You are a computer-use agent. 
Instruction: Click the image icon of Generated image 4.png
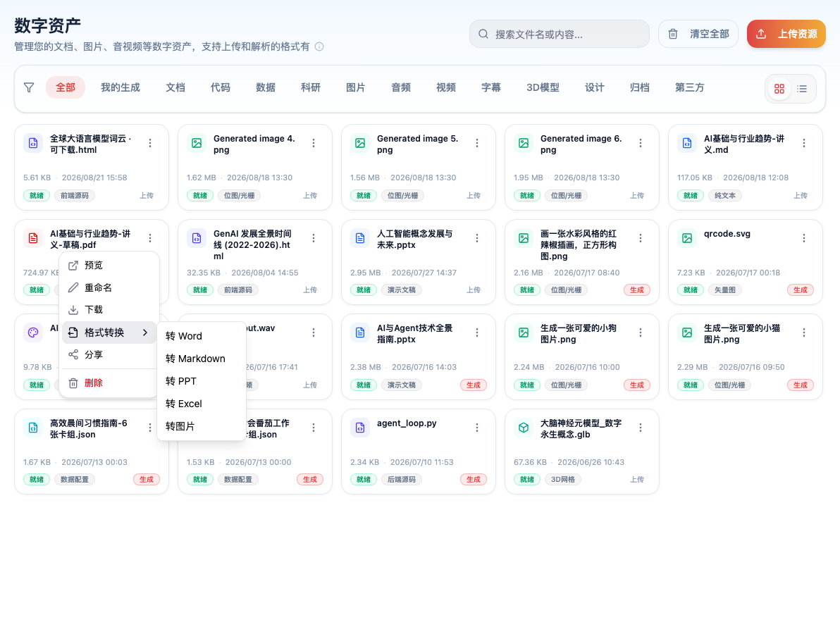[x=197, y=143]
